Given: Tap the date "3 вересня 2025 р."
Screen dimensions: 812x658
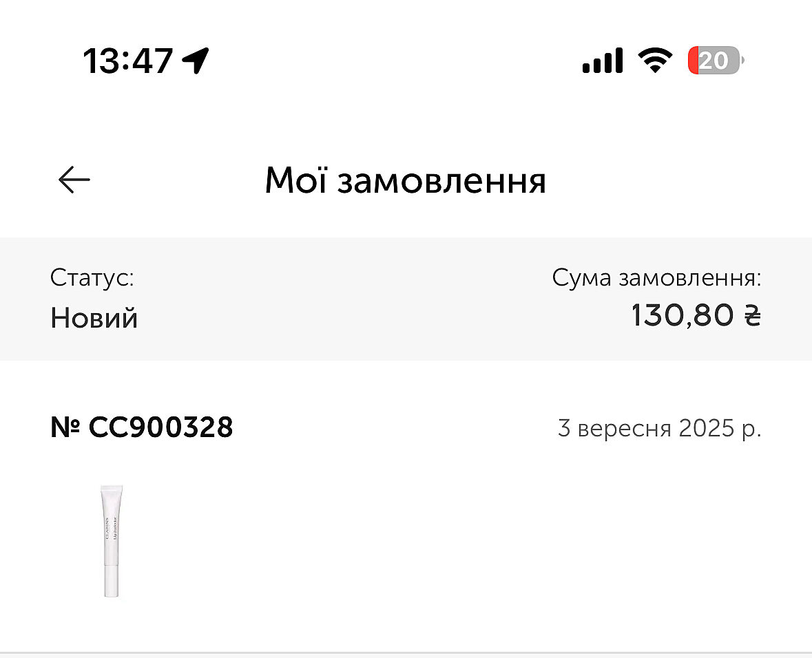Looking at the screenshot, I should 659,428.
